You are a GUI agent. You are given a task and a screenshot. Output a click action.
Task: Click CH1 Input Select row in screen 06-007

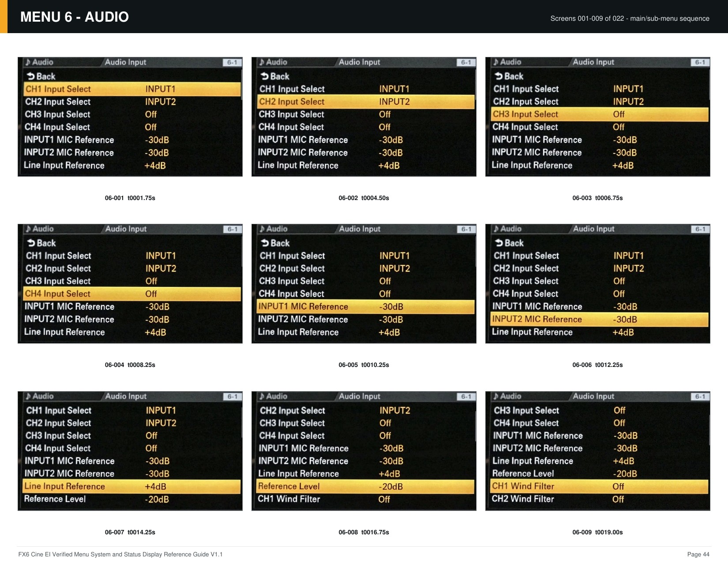132,411
